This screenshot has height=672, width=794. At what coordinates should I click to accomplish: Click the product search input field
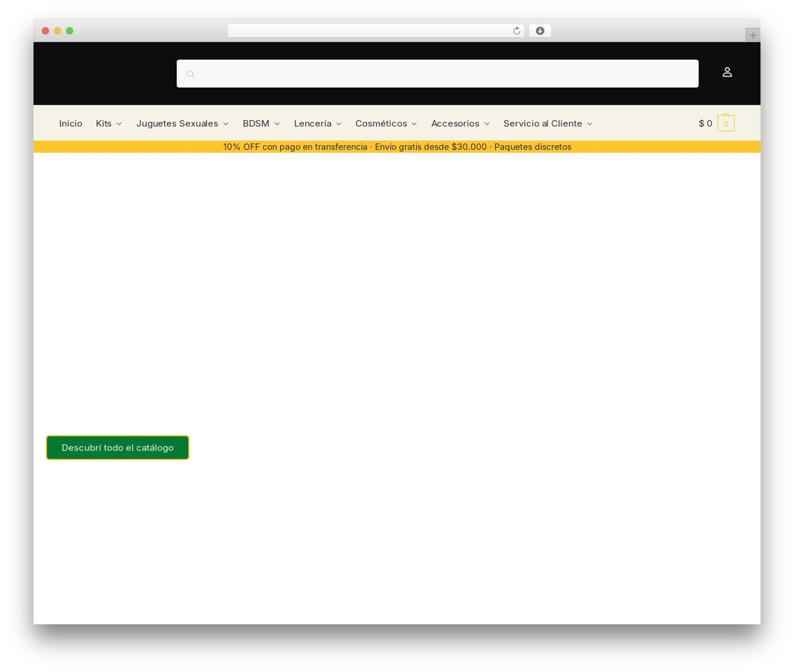[437, 74]
